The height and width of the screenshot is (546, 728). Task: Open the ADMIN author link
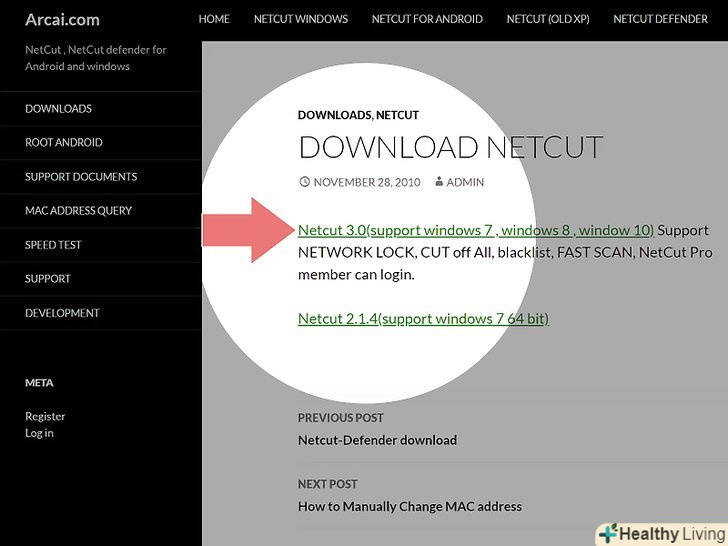465,182
